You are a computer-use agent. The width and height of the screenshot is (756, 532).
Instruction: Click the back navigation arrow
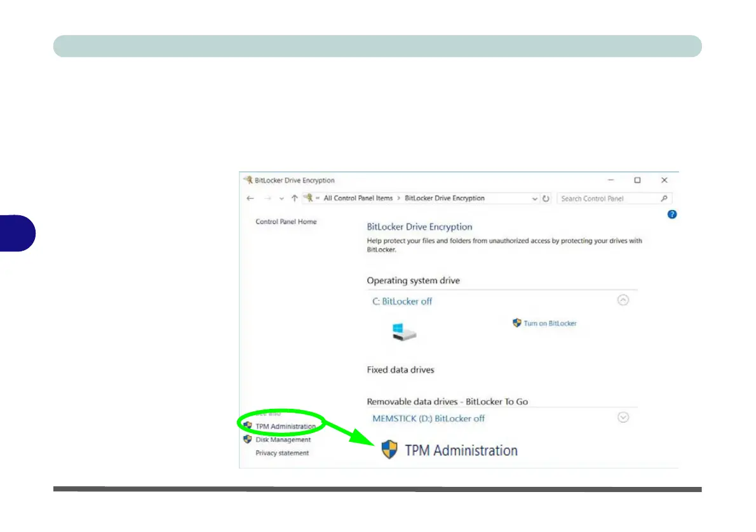point(250,198)
